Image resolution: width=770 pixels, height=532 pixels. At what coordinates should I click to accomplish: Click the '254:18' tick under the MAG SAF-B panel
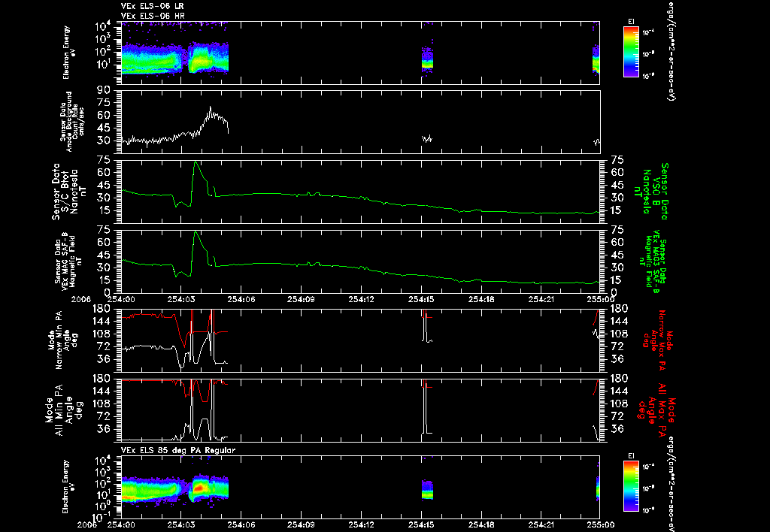(481, 299)
